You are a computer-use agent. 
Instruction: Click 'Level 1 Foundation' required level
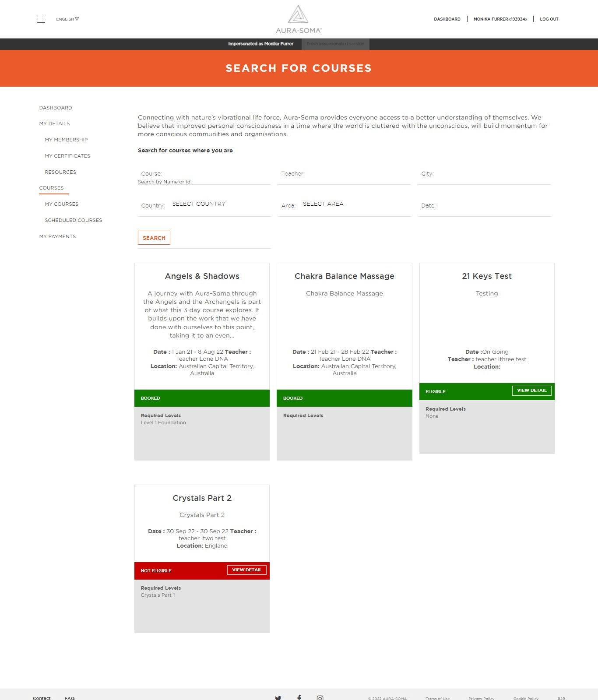(x=163, y=423)
